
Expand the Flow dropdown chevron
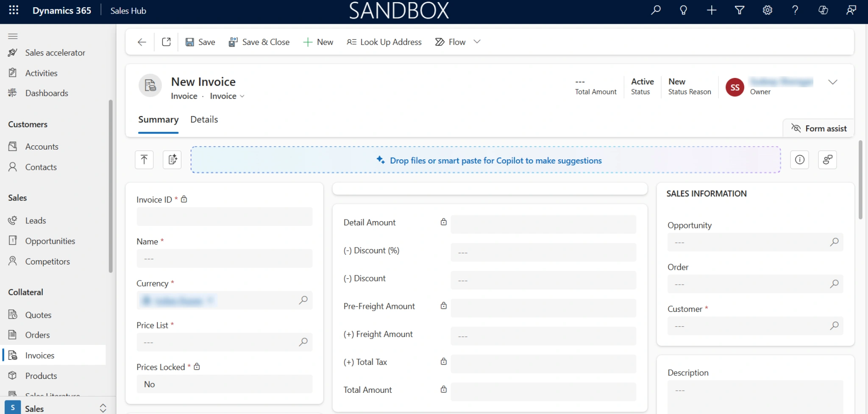477,42
